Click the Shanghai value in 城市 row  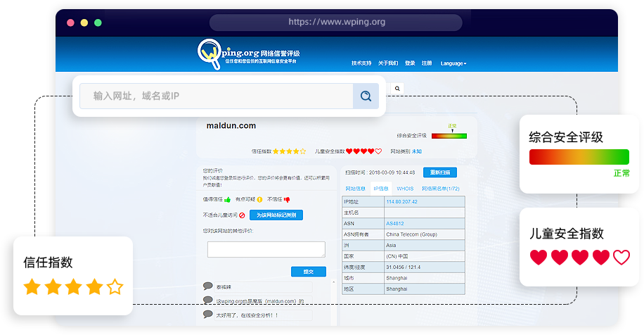pos(424,278)
